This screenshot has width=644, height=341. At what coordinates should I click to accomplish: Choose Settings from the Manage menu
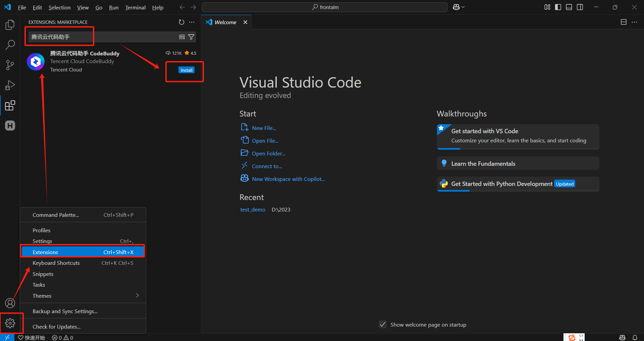83,241
